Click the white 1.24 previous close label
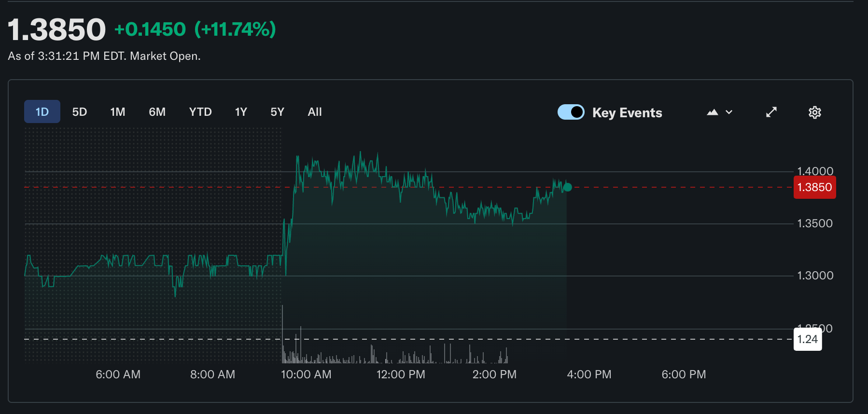This screenshot has height=414, width=868. coord(807,339)
